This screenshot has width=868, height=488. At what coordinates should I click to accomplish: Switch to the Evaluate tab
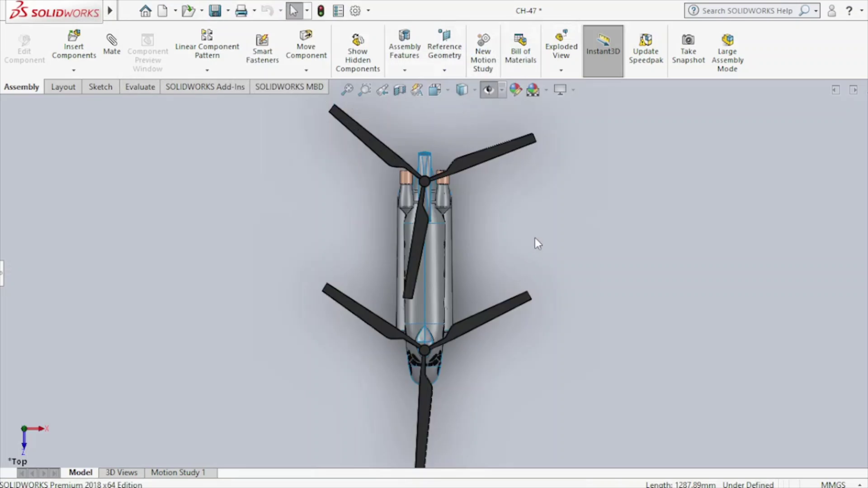tap(140, 87)
